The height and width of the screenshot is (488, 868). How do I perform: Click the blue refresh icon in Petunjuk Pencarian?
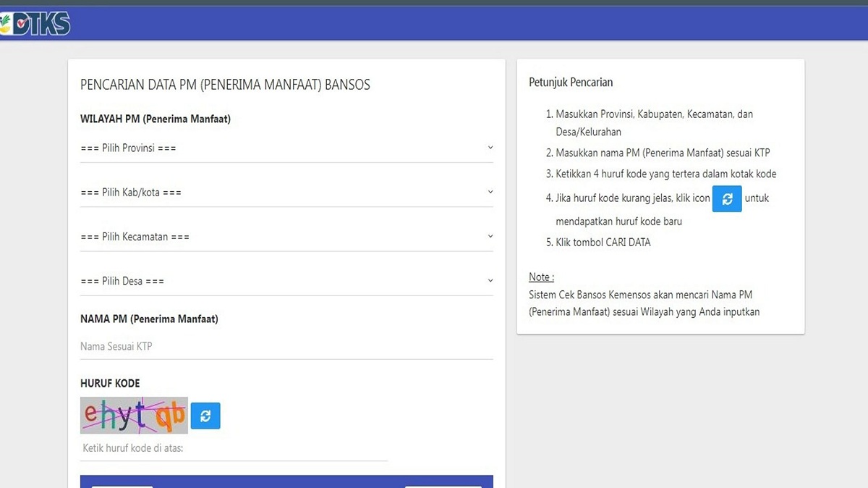(727, 198)
